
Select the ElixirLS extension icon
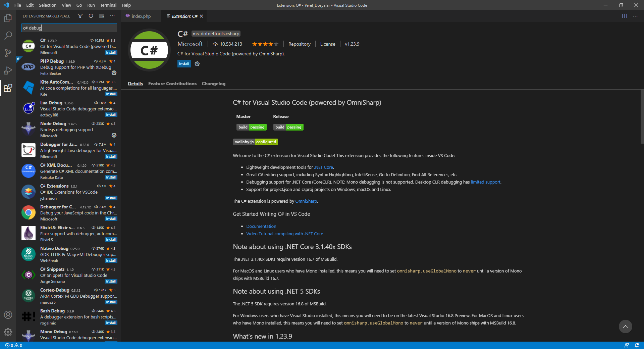[x=29, y=233]
